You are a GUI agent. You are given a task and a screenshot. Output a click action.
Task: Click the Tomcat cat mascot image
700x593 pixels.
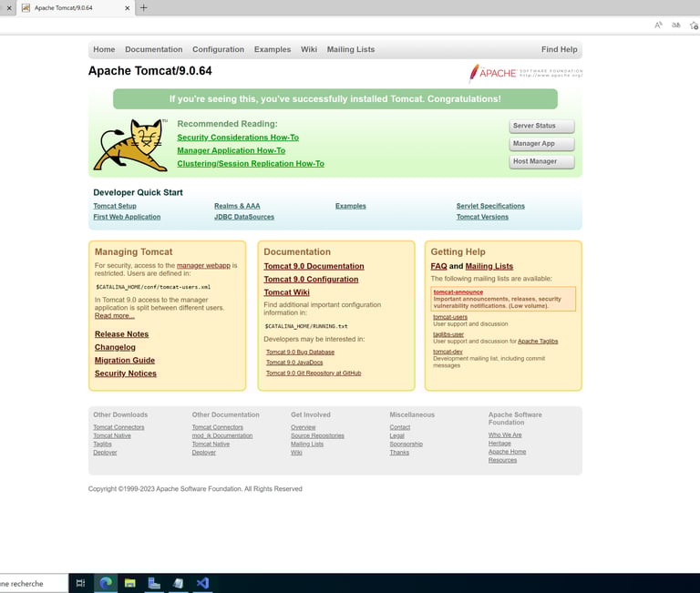[130, 145]
